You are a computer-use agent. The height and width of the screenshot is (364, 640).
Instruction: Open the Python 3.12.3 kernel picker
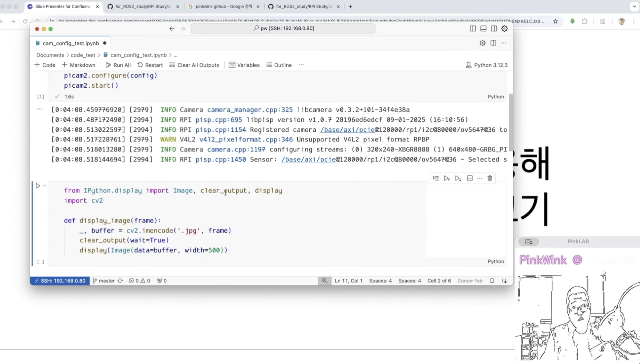(x=486, y=65)
